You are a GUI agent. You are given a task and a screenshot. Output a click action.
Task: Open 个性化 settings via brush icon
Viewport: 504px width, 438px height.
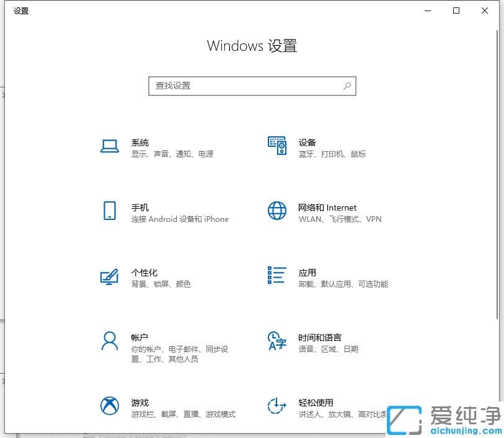point(110,277)
